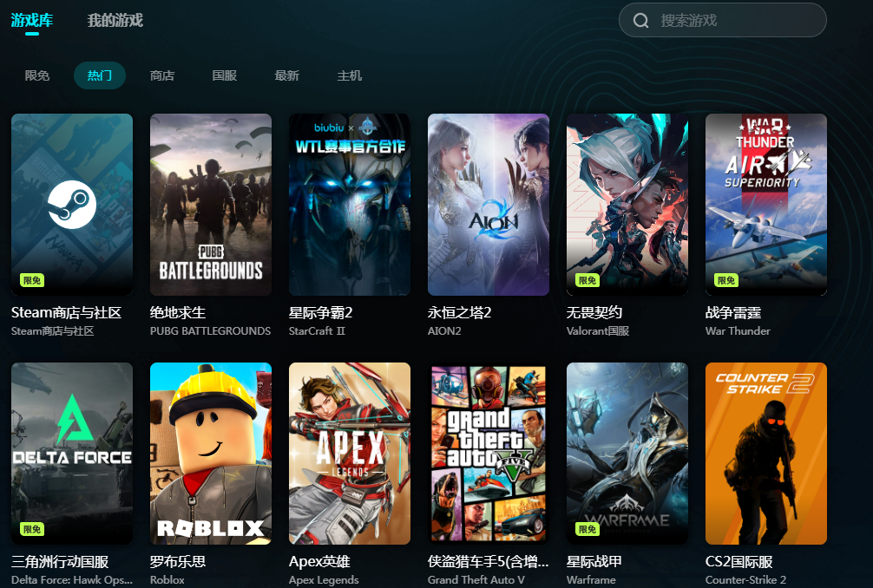
Task: Open the Counter-Strike 2 cover
Action: coord(766,454)
